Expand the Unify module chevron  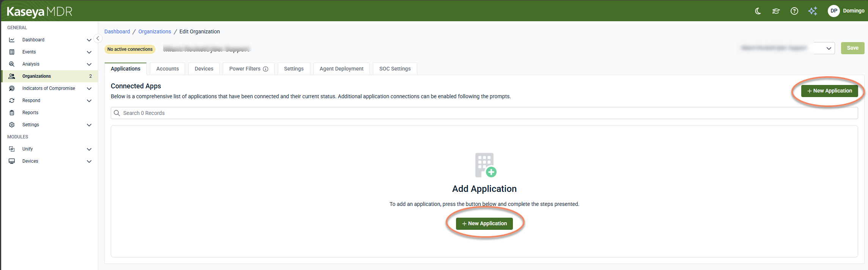point(89,149)
